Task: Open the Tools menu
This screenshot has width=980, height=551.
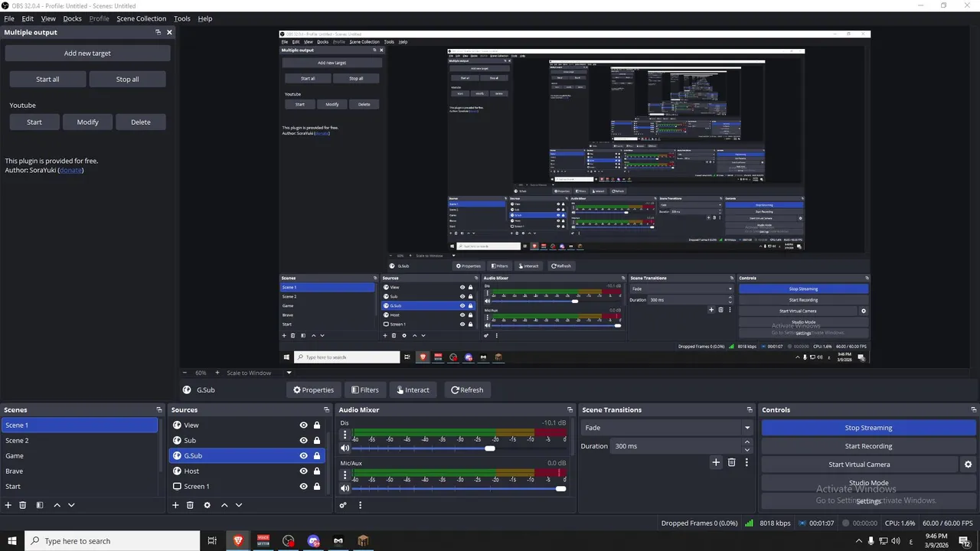Action: [182, 18]
